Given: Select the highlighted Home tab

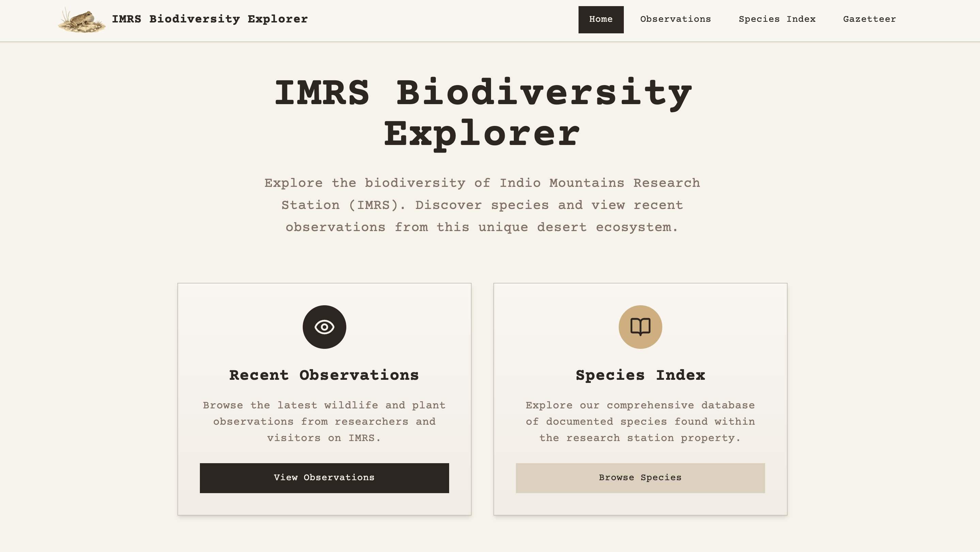Looking at the screenshot, I should 601,19.
